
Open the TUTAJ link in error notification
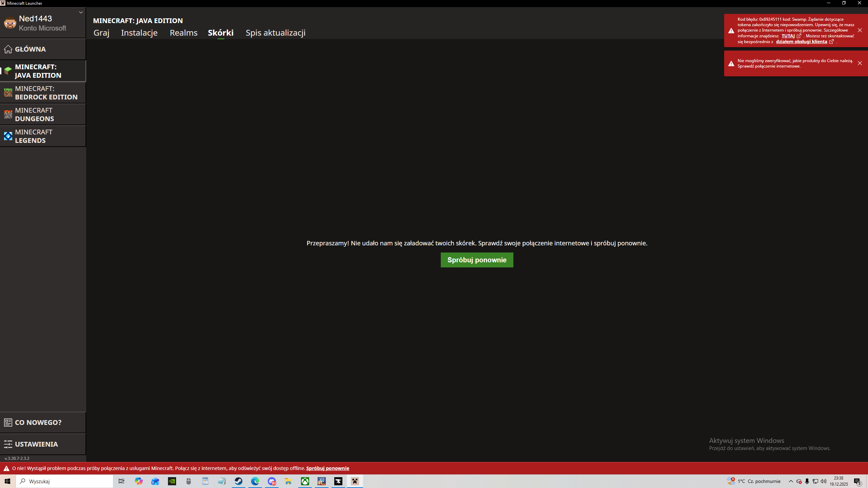(x=788, y=36)
